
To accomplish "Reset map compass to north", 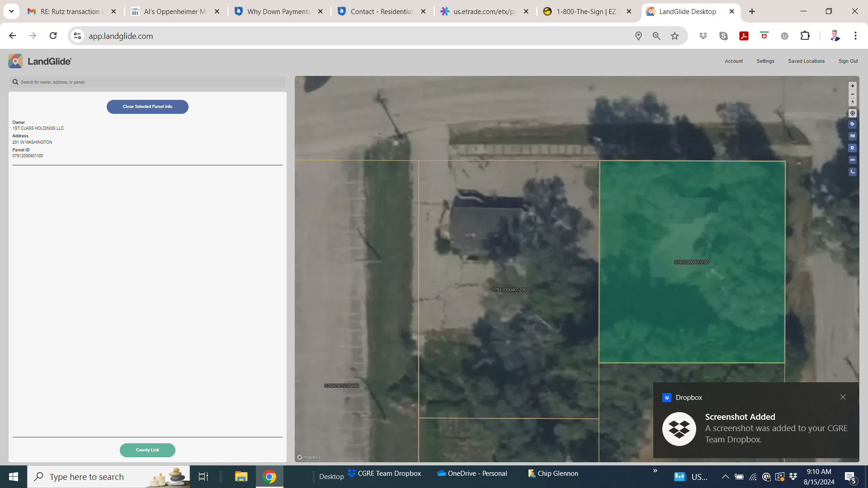I will [852, 103].
